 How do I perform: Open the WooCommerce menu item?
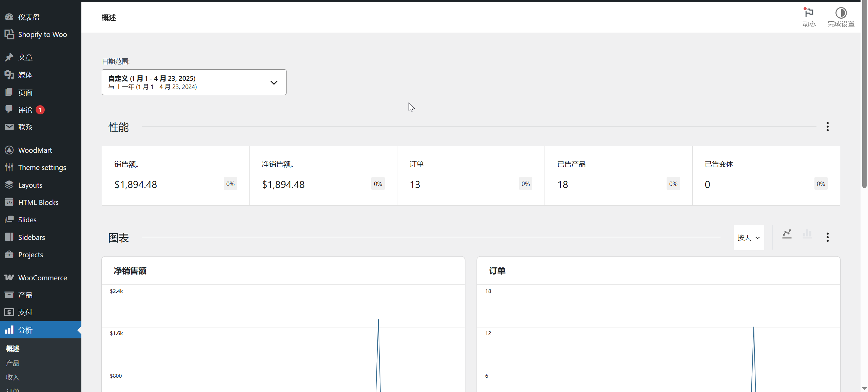(x=41, y=278)
